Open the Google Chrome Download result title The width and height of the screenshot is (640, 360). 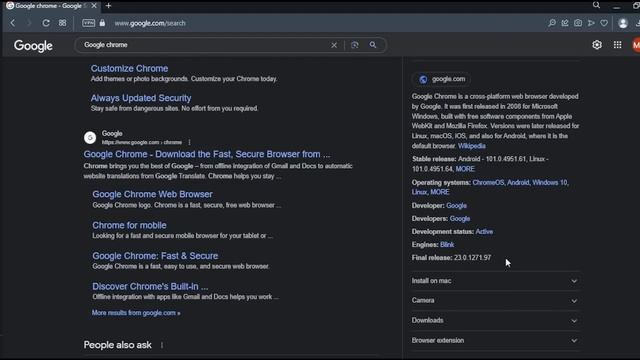(207, 154)
